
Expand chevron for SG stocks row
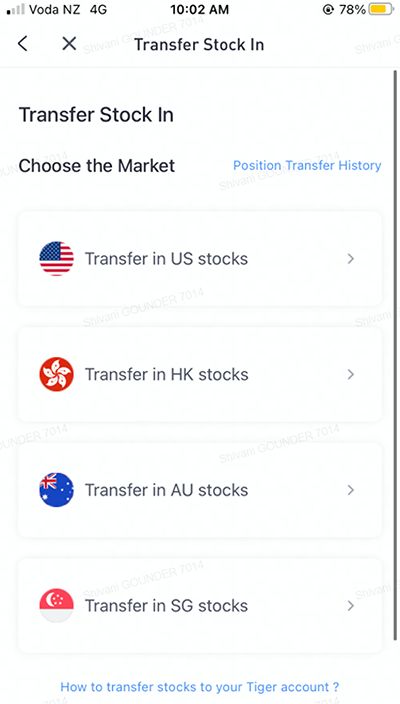coord(351,606)
